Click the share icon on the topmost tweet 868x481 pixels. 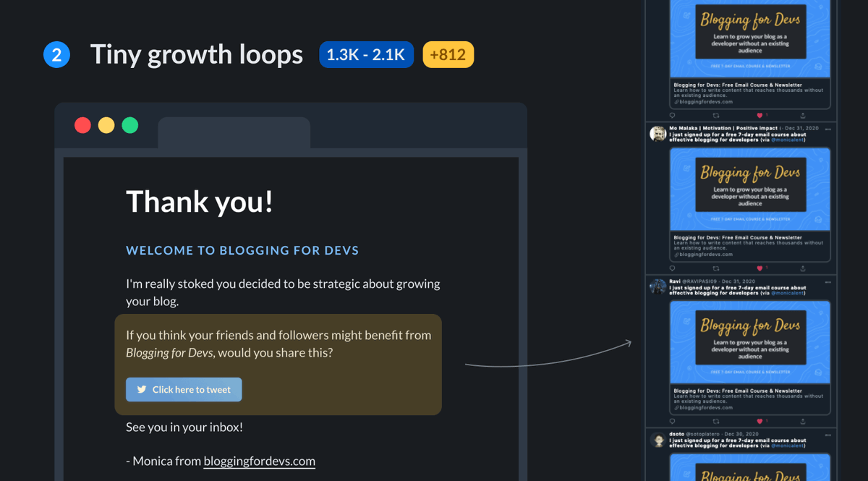click(803, 116)
